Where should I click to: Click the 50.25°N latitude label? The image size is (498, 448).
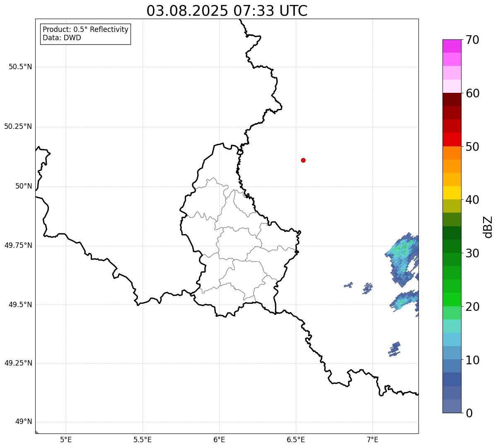(x=18, y=126)
